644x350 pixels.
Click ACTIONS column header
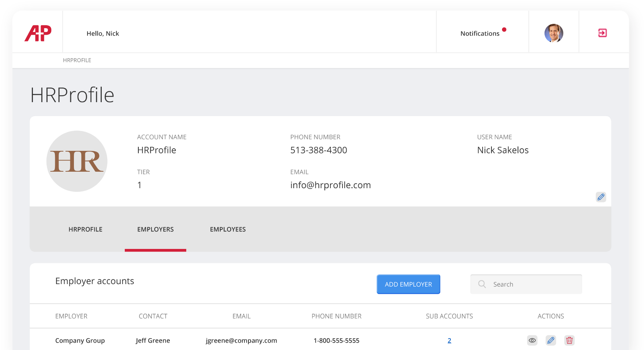point(551,316)
